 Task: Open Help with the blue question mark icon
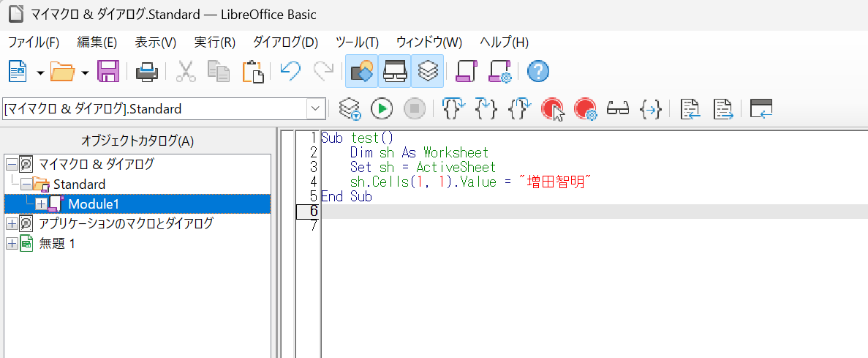click(x=537, y=71)
